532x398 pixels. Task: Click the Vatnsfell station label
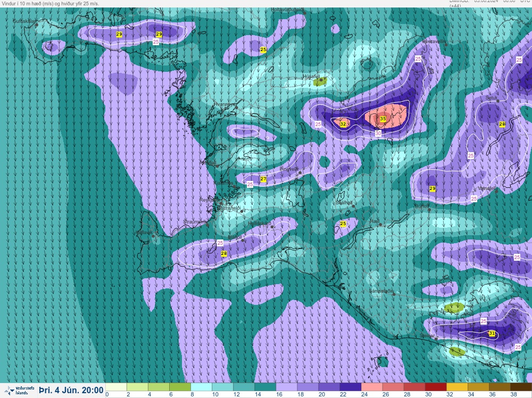pos(487,188)
